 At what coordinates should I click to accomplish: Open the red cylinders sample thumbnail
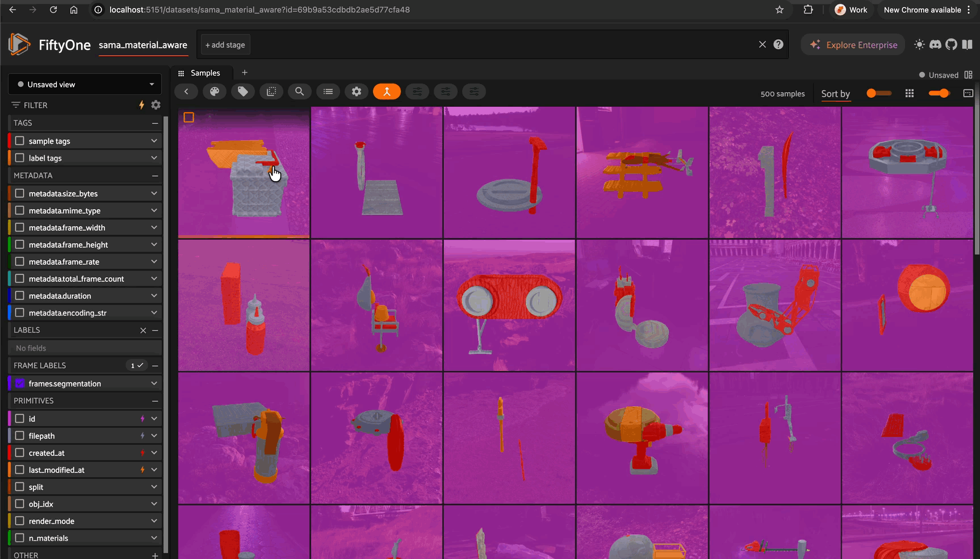tap(244, 305)
